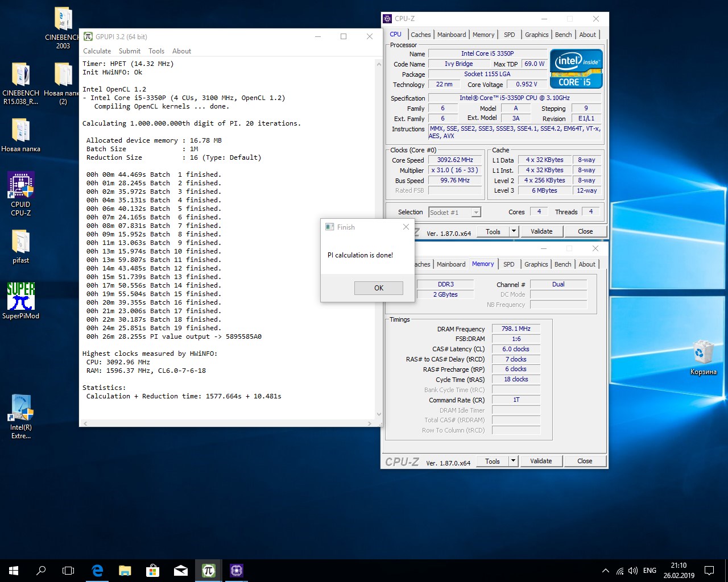
Task: Select the Intel(R) Extreme utility shortcut
Action: [x=21, y=417]
